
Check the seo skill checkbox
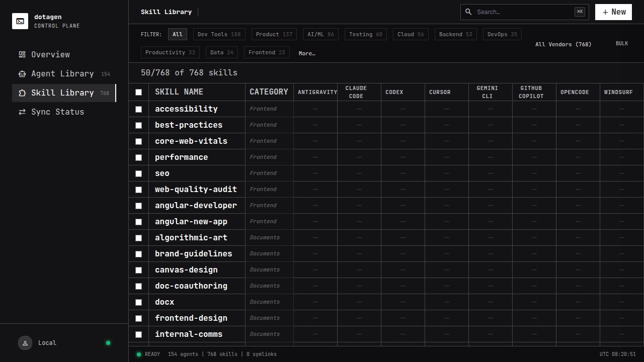point(139,173)
